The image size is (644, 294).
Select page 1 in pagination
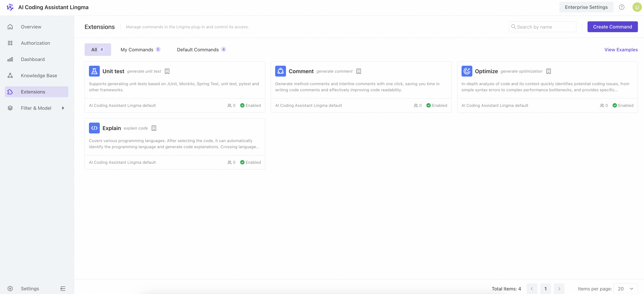pos(546,289)
